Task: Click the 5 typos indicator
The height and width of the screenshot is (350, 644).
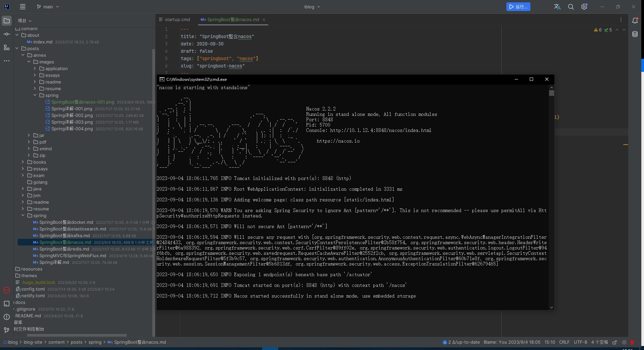Action: point(608,30)
